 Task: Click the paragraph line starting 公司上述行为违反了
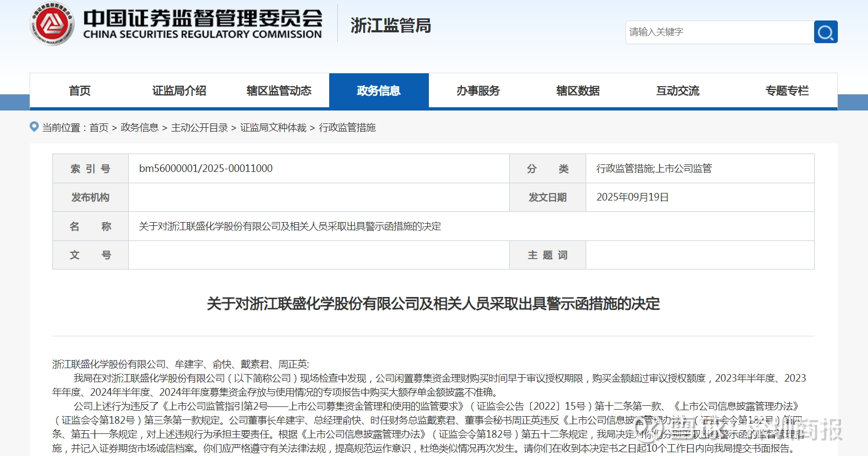coord(436,406)
